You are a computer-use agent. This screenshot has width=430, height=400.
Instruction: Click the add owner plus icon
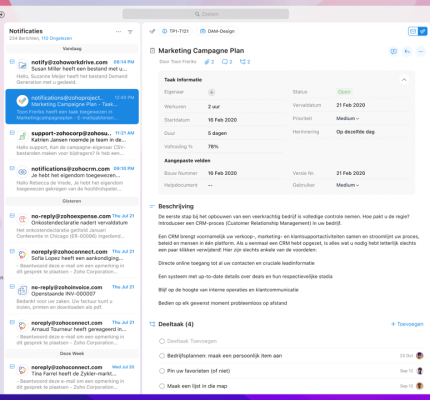(212, 92)
